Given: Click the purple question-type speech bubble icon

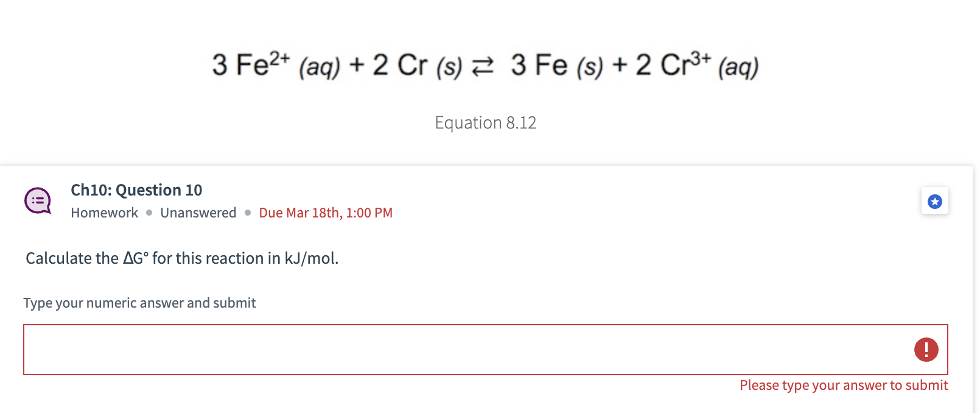Looking at the screenshot, I should (x=36, y=200).
